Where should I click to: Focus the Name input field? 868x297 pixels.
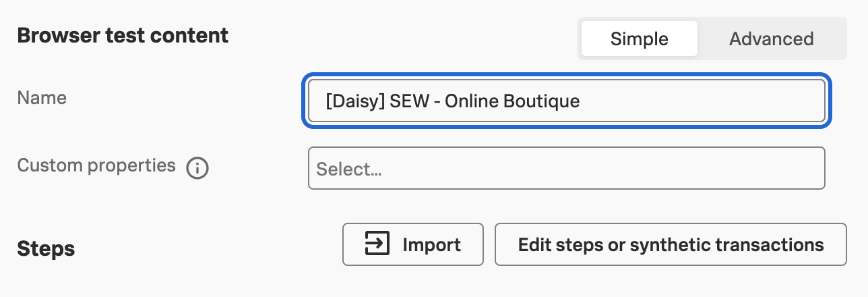click(x=566, y=102)
